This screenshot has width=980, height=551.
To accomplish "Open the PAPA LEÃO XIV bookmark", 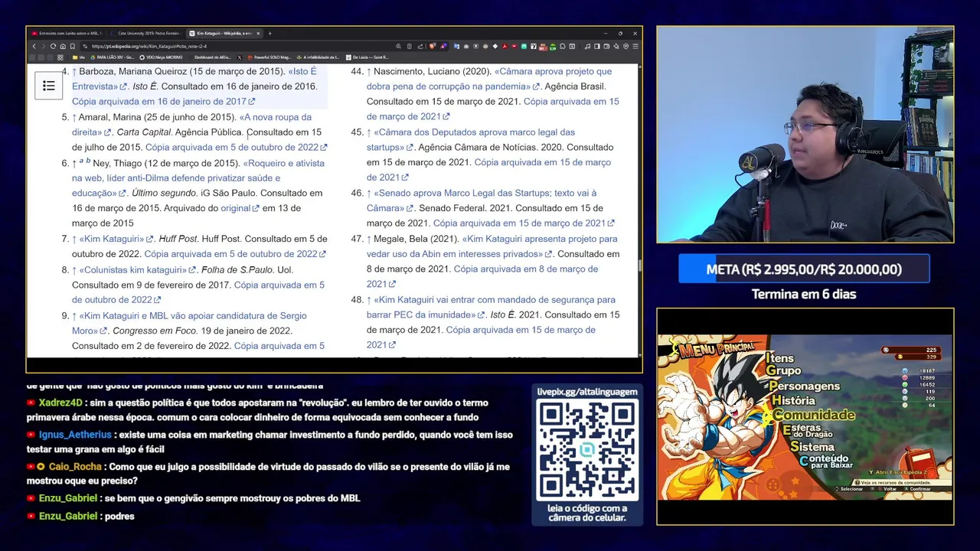I will (112, 57).
